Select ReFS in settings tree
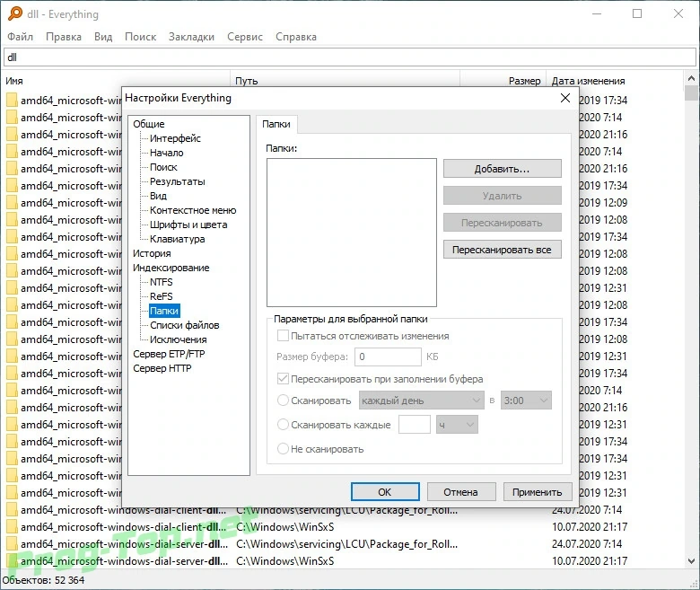Image resolution: width=700 pixels, height=590 pixels. pyautogui.click(x=162, y=296)
